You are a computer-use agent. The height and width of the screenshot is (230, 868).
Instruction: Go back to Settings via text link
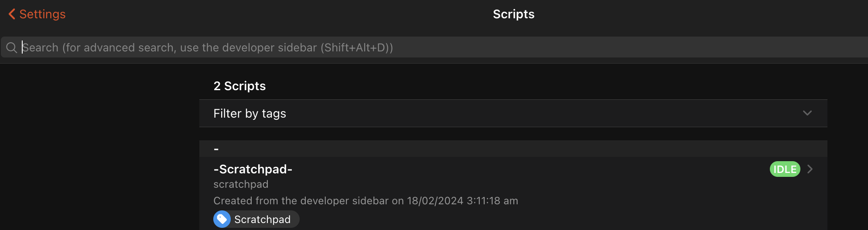point(42,14)
